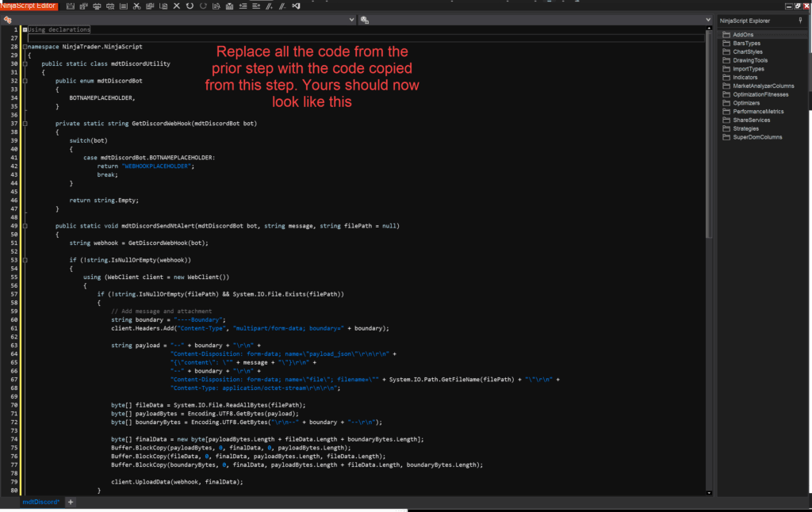Viewport: 812px width, 512px height.
Task: Open the Indicators folder
Action: tap(745, 78)
